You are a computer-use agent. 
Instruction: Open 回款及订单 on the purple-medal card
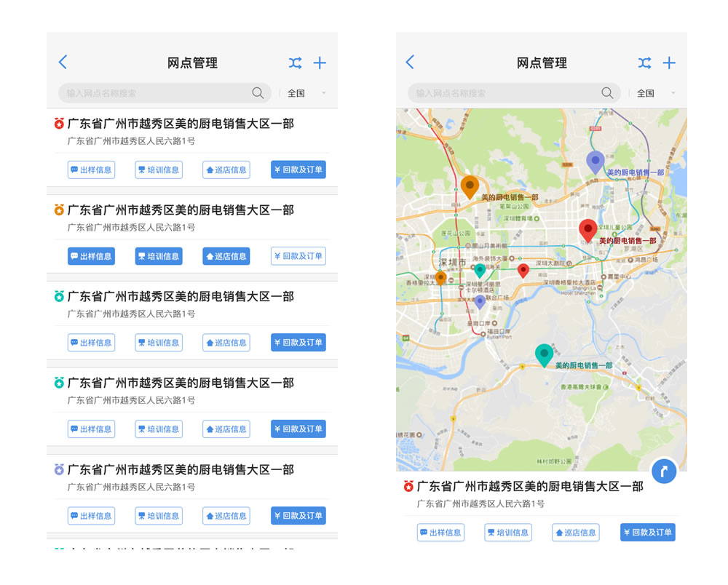298,515
